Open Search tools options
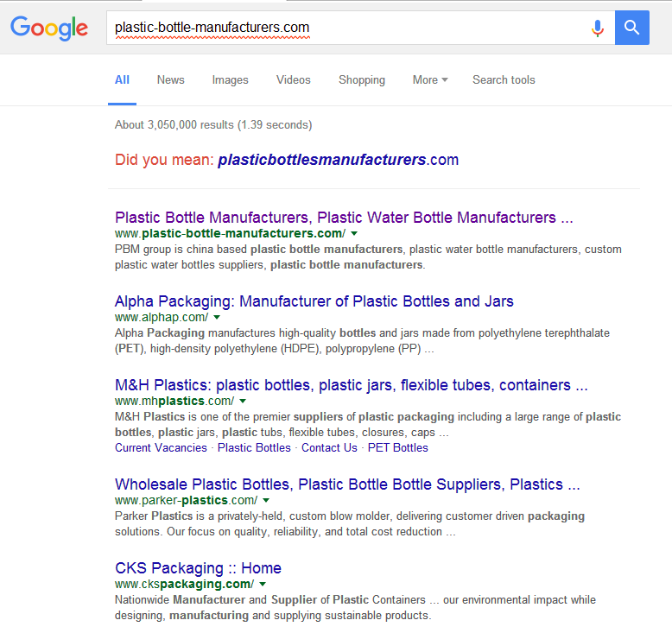 coord(504,80)
